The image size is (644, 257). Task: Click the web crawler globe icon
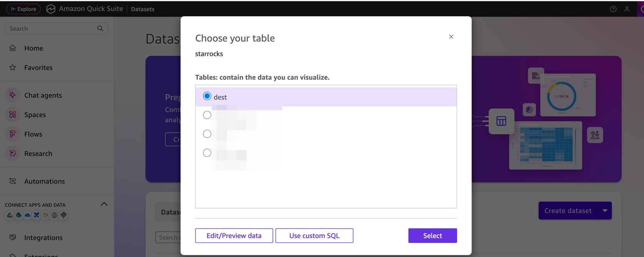[55, 215]
